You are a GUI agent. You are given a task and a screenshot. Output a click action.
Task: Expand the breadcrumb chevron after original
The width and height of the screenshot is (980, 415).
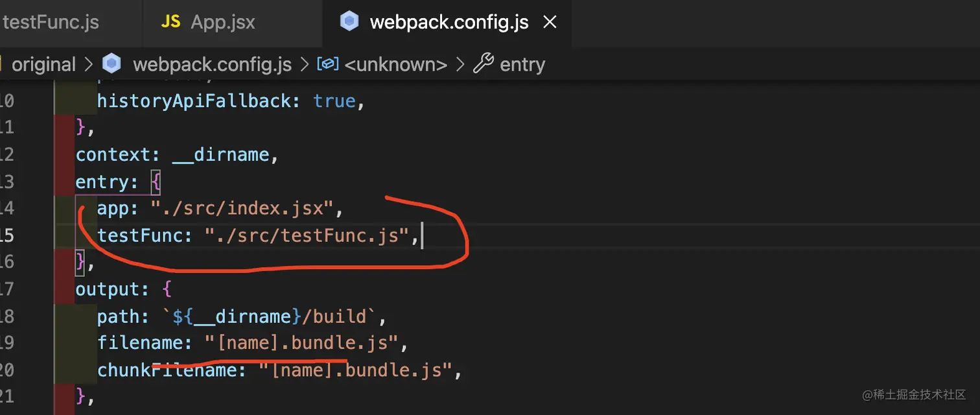(88, 64)
